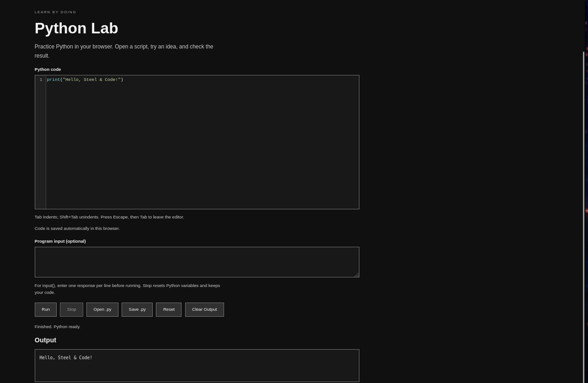
Task: Click the 'Python code' label
Action: click(48, 69)
